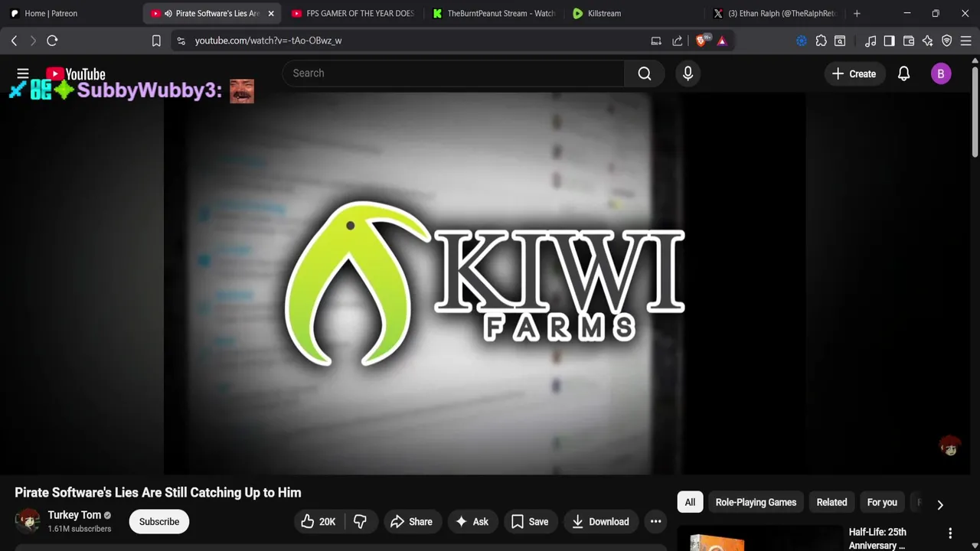Switch to Ethan Ralph X tab
Screen dimensions: 980x551
(776, 13)
